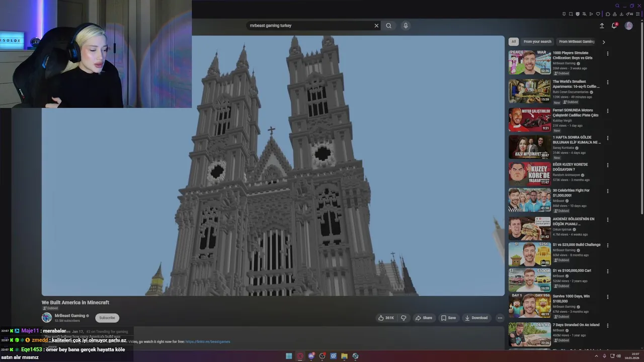The width and height of the screenshot is (644, 362).
Task: Open the browser downloads icon
Action: pos(621,14)
